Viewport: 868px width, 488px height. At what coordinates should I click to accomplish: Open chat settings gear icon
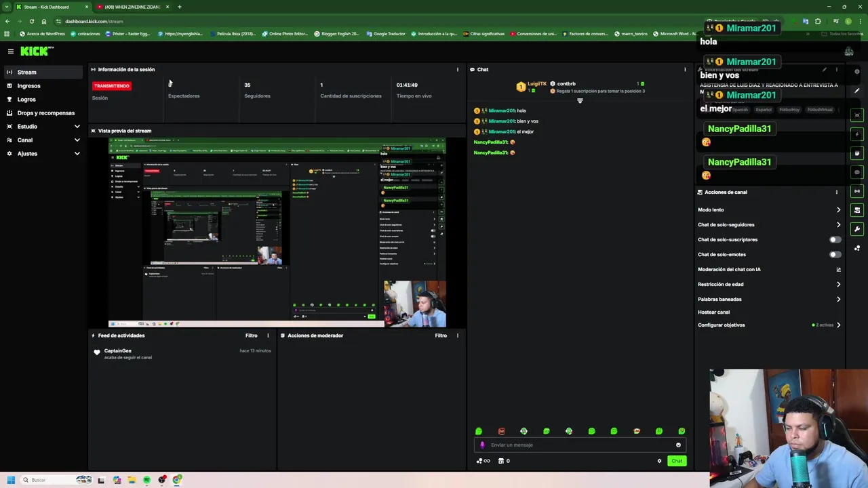(x=659, y=461)
